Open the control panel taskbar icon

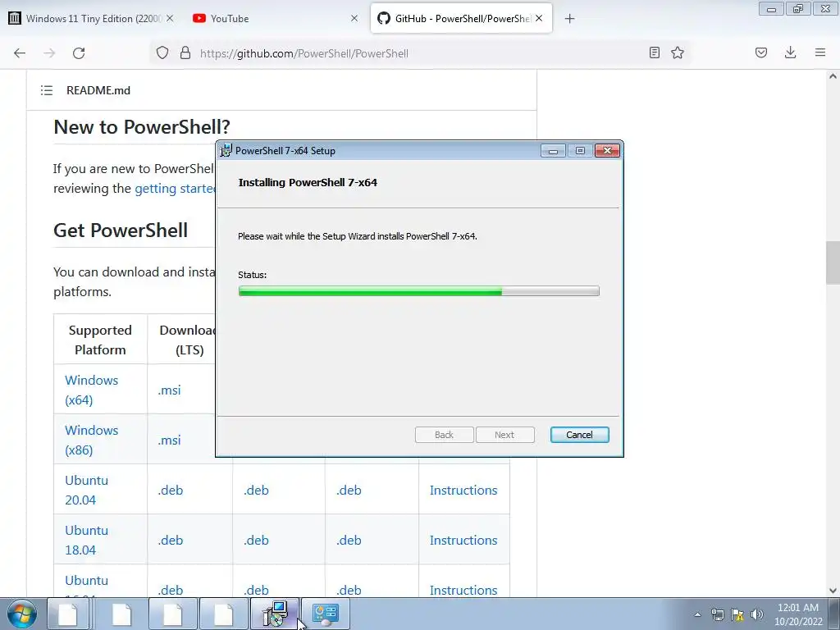tap(326, 614)
